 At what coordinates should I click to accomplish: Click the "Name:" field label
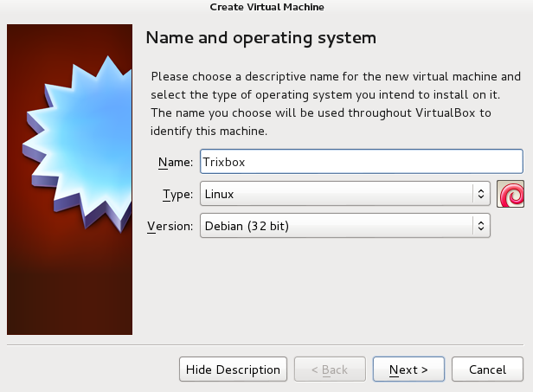tap(175, 162)
